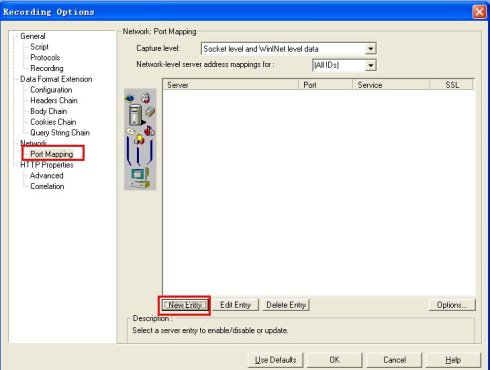This screenshot has width=490, height=370.
Task: Sort by the Server column header
Action: (x=231, y=85)
